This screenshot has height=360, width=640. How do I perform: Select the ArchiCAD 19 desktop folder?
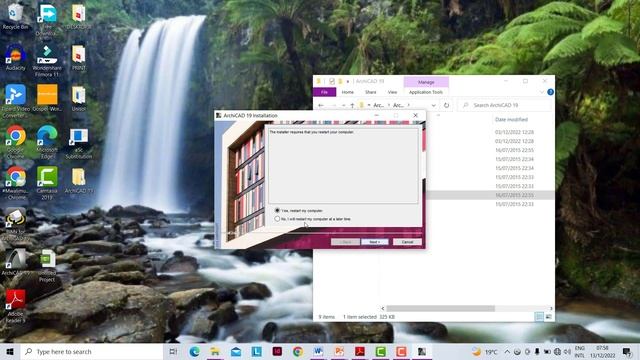[x=78, y=180]
